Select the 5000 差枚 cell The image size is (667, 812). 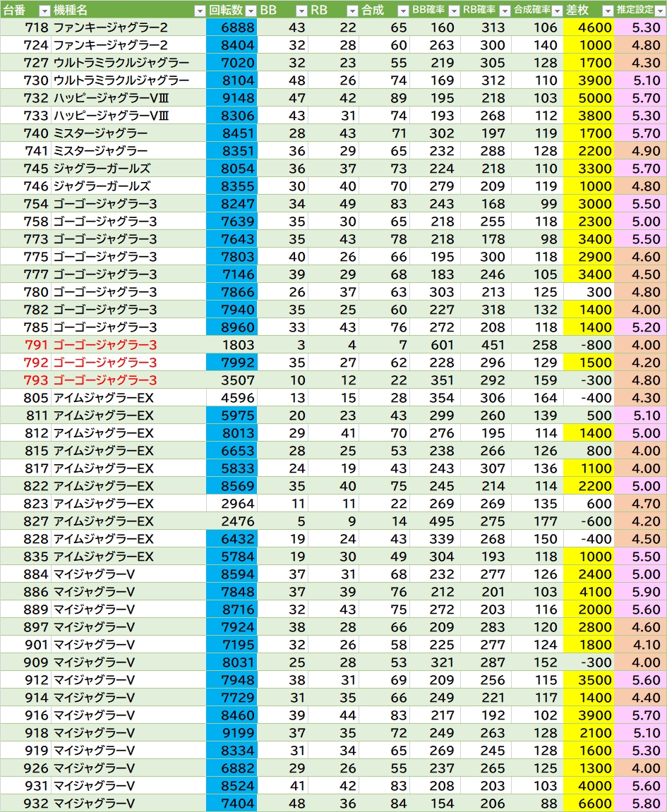[x=588, y=98]
